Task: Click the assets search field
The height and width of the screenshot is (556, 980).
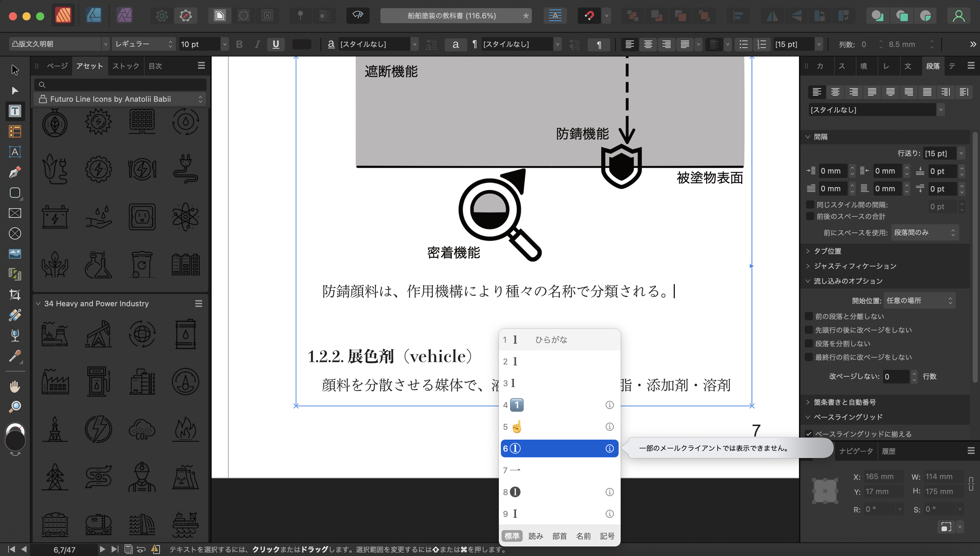Action: click(x=121, y=84)
